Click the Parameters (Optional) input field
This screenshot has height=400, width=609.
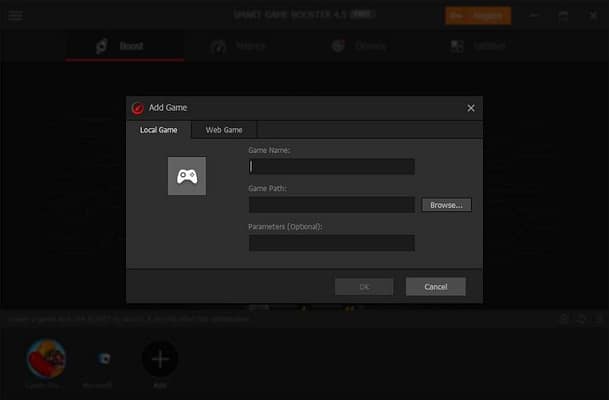332,243
